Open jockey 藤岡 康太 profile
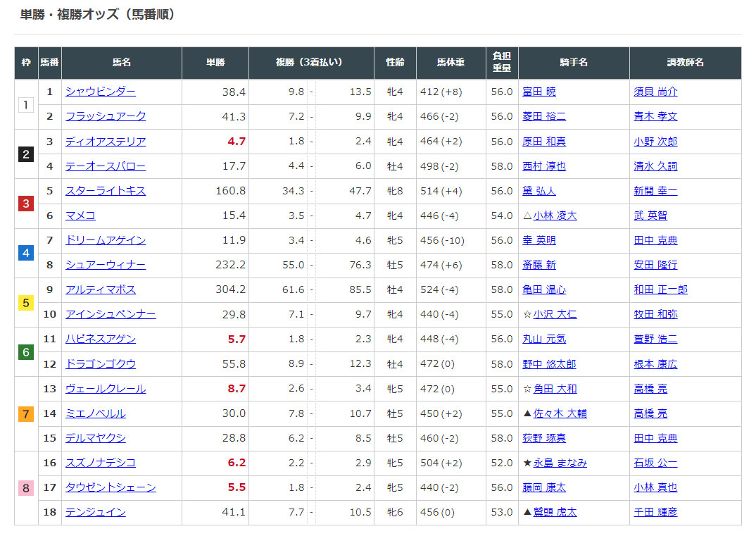The height and width of the screenshot is (536, 756). click(544, 487)
